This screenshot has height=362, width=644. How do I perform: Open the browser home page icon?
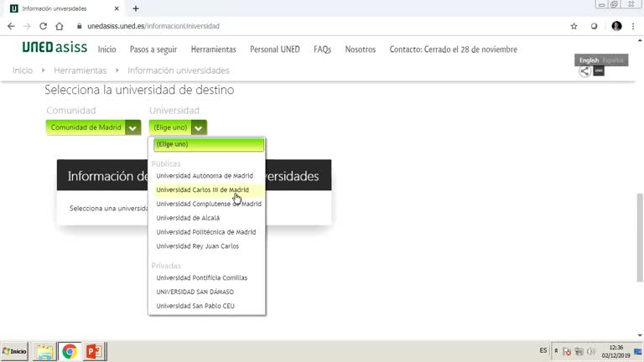pyautogui.click(x=60, y=26)
